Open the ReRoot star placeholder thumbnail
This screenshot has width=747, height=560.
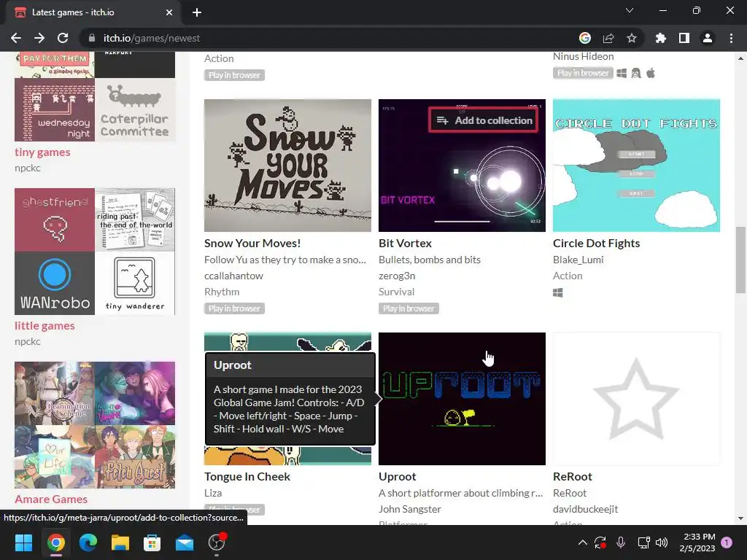(636, 399)
